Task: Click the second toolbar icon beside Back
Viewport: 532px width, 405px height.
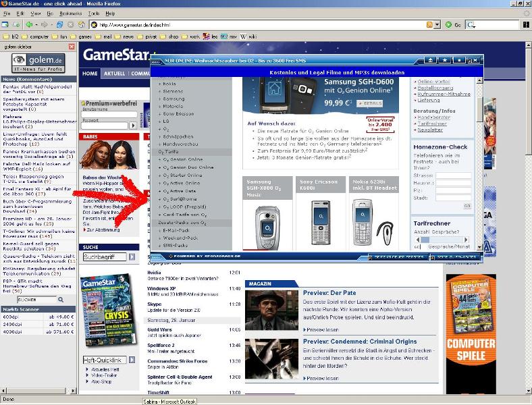Action: coord(16,24)
